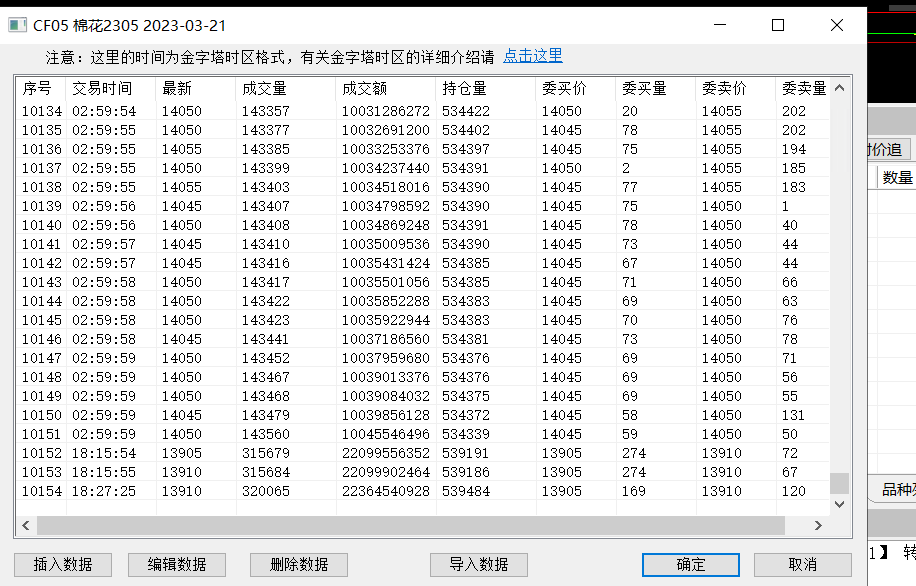The height and width of the screenshot is (586, 916).
Task: Click the 编辑数据 button
Action: (x=177, y=564)
